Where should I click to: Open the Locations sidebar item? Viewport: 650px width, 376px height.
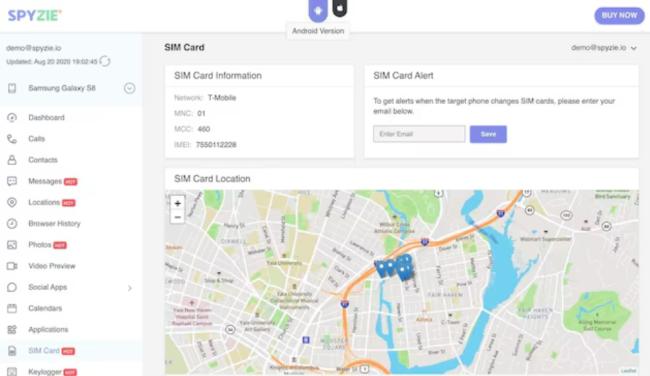coord(44,202)
